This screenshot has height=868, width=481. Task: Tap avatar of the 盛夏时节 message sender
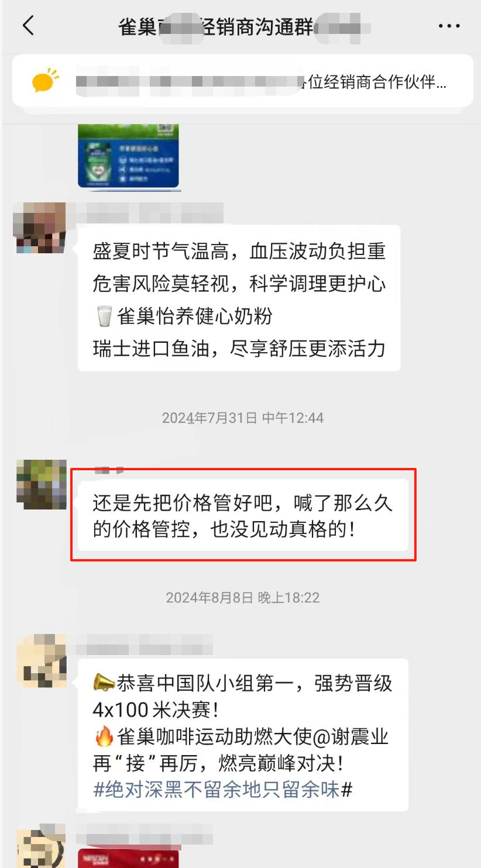click(x=41, y=228)
